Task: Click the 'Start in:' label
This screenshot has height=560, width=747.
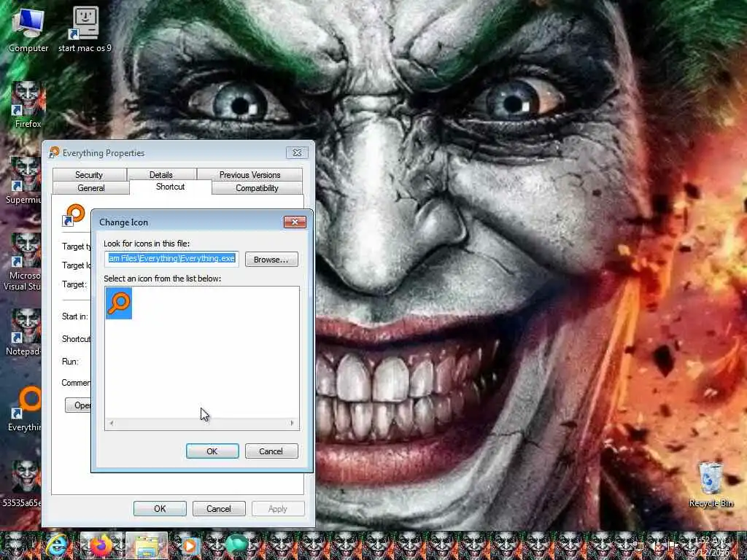Action: tap(75, 316)
